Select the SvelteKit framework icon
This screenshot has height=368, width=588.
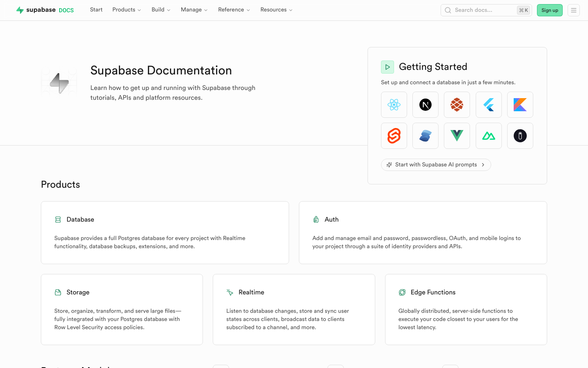tap(394, 136)
